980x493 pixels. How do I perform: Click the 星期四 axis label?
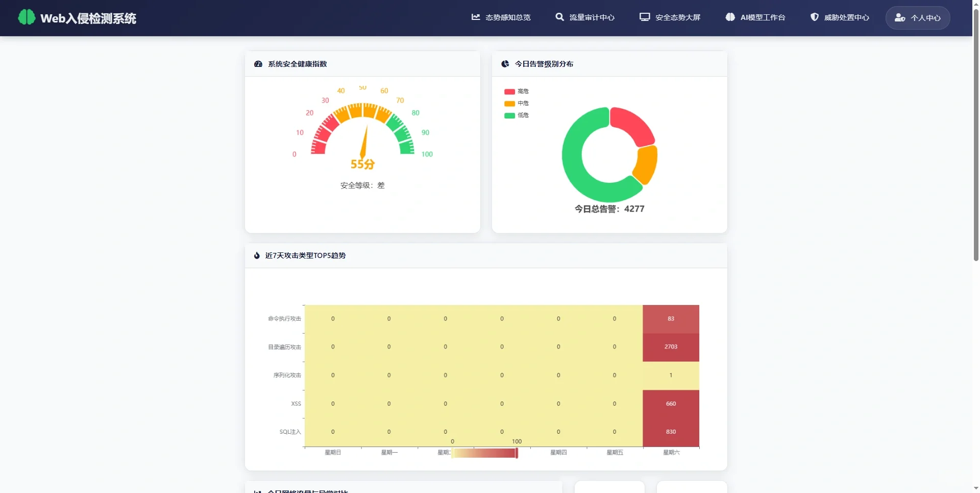(x=558, y=453)
